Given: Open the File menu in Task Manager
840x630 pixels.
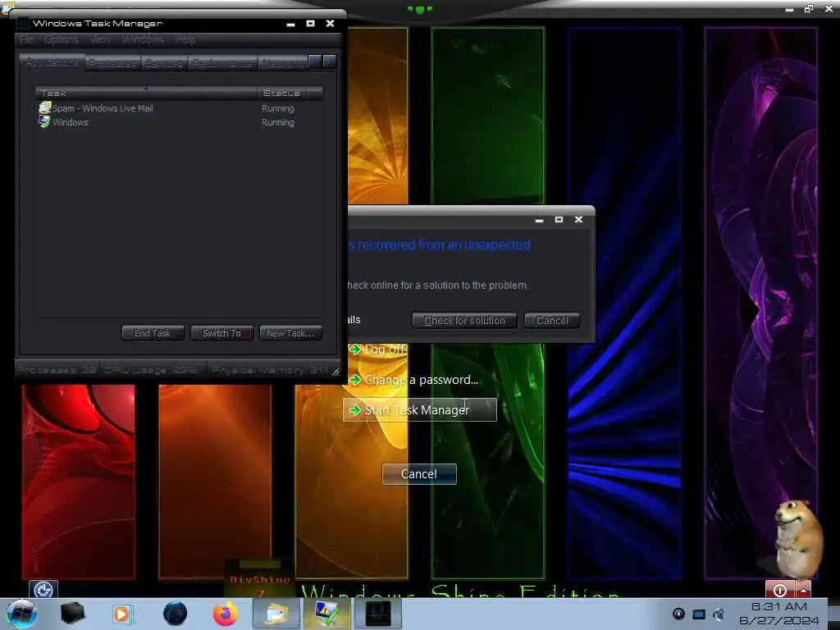Looking at the screenshot, I should click(x=25, y=39).
